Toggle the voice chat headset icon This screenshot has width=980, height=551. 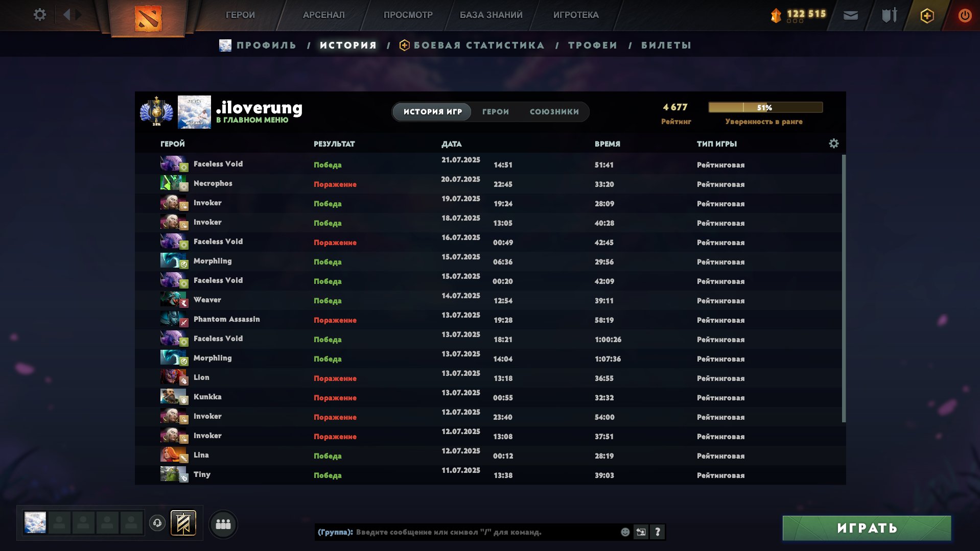tap(157, 523)
